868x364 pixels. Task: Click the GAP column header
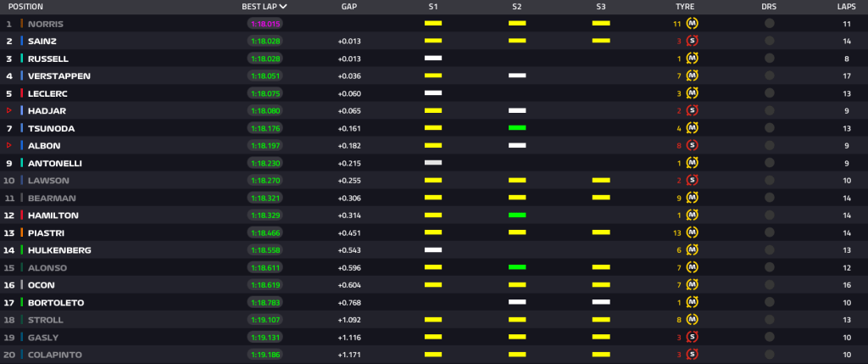click(349, 7)
